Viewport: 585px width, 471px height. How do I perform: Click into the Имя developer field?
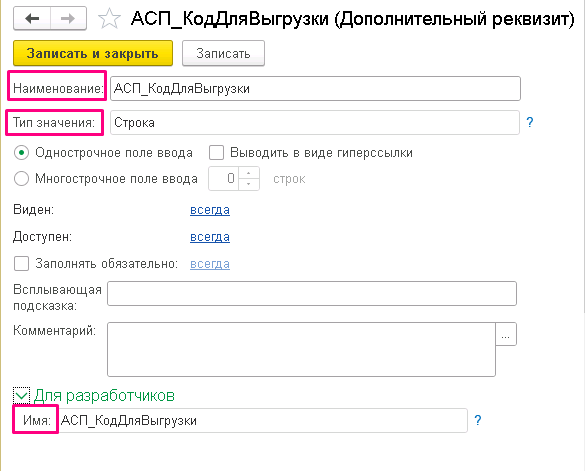(263, 421)
